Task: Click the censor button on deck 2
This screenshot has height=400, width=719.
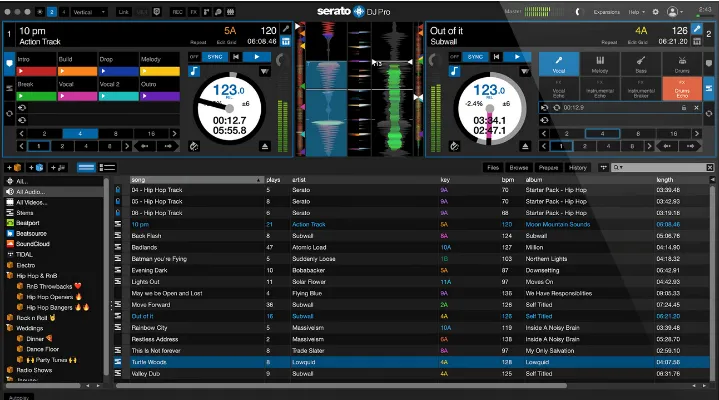Action: tap(454, 146)
